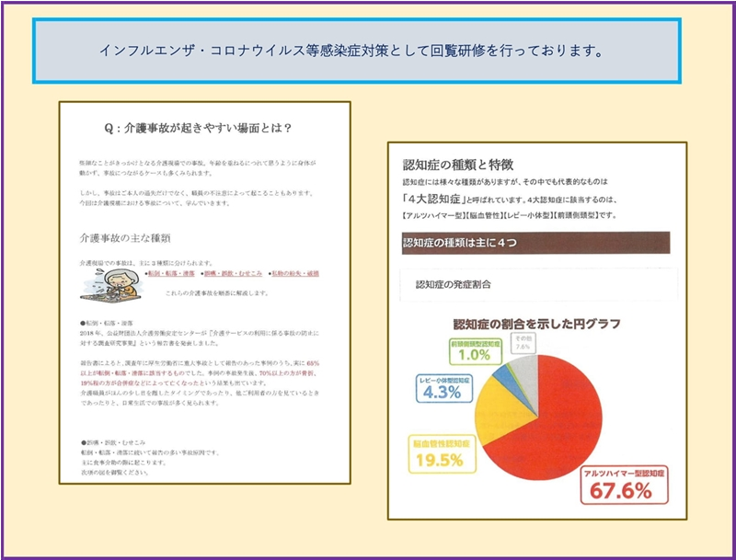Click the elderly woman eating illustration

109,285
